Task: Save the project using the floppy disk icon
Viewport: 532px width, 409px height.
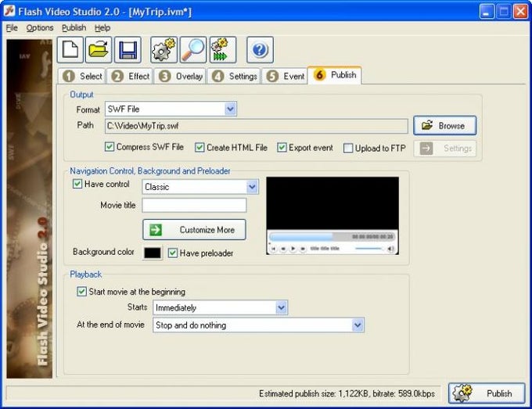Action: point(128,50)
